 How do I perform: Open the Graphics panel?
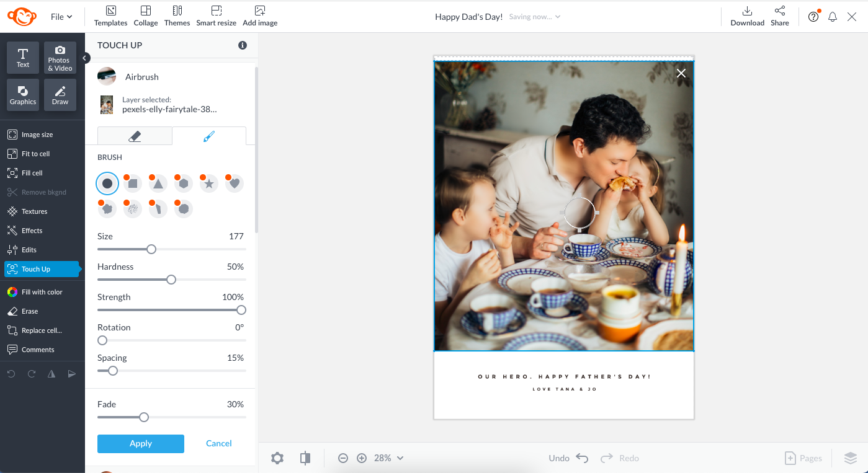click(23, 95)
